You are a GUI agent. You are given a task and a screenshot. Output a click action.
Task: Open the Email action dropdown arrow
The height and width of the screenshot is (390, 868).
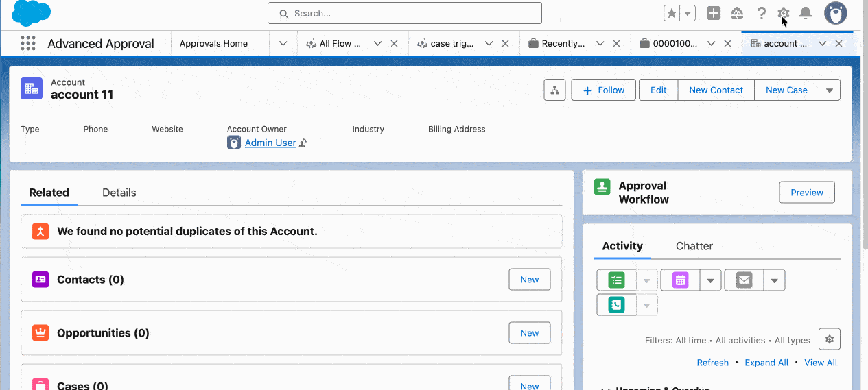pyautogui.click(x=775, y=280)
